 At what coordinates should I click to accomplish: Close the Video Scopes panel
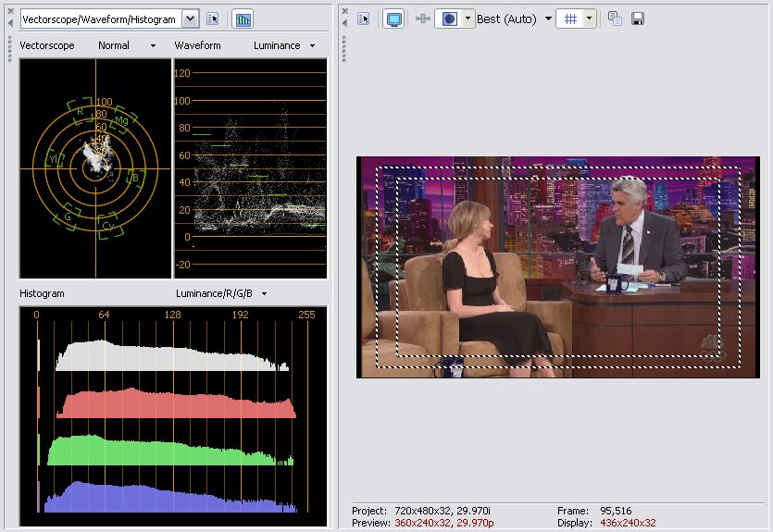[10, 11]
